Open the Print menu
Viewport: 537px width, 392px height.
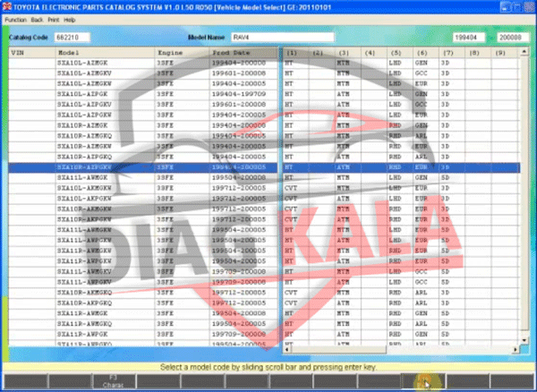[54, 20]
